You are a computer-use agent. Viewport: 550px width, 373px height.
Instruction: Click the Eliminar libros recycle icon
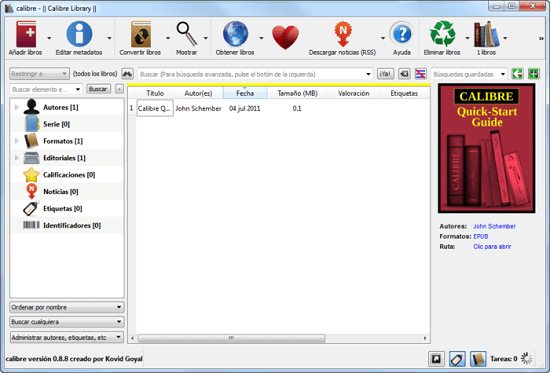pos(443,34)
